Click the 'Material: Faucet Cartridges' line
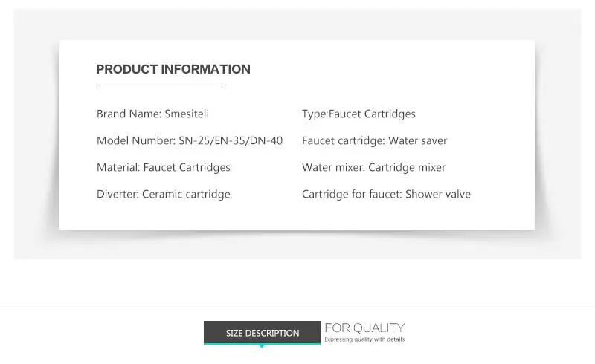This screenshot has width=595, height=364. (x=164, y=168)
